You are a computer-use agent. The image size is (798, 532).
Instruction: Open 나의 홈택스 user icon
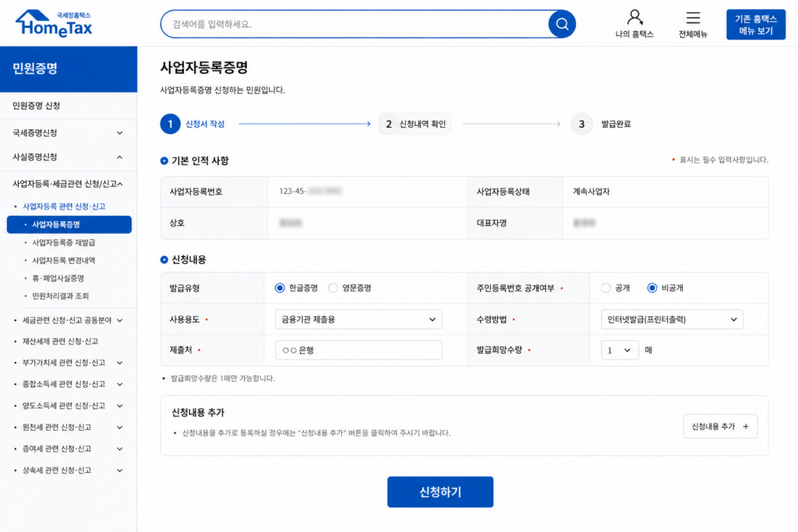point(634,17)
